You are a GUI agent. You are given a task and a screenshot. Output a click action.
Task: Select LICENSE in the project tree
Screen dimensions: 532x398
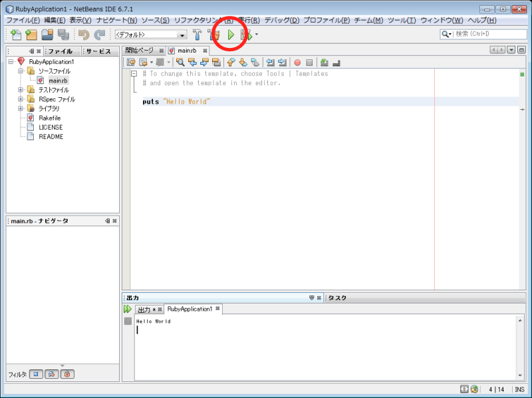click(51, 127)
